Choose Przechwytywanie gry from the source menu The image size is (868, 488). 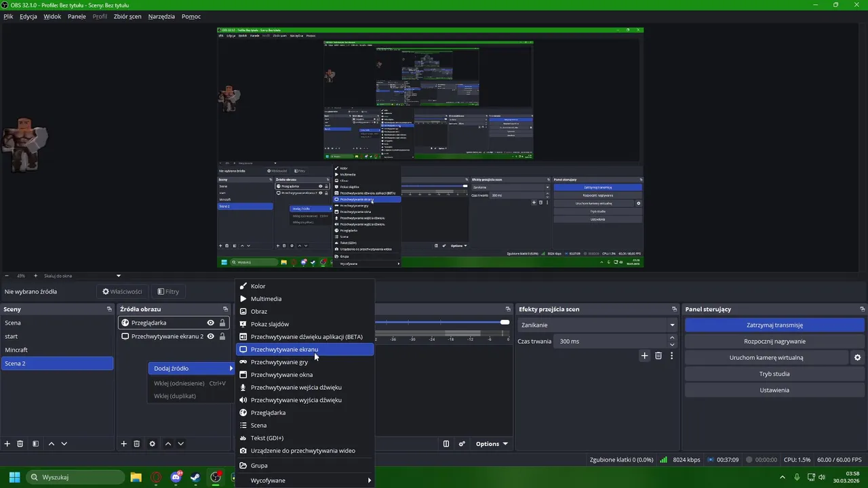[x=304, y=362]
